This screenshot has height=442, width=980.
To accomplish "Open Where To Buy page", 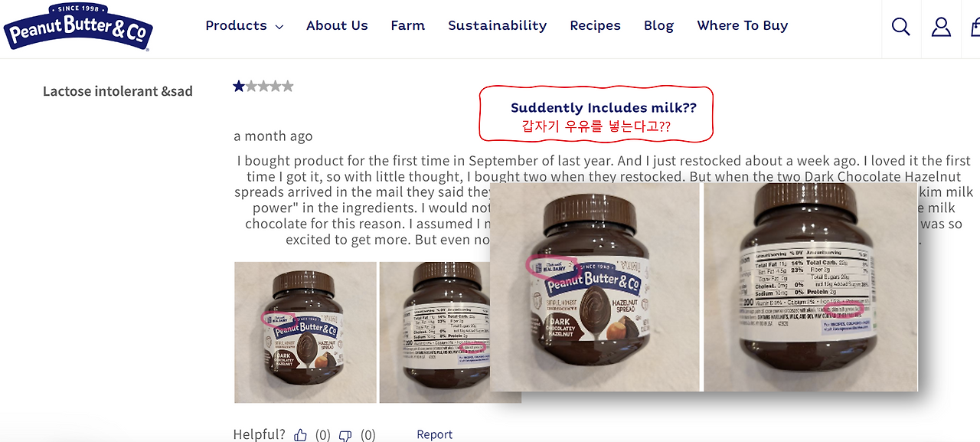I will pyautogui.click(x=742, y=25).
